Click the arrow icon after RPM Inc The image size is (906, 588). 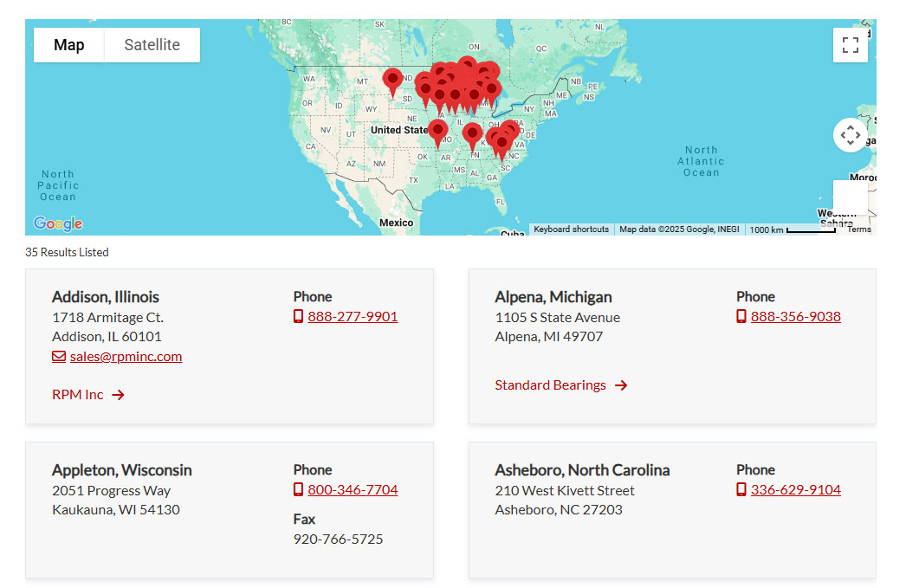(x=120, y=394)
